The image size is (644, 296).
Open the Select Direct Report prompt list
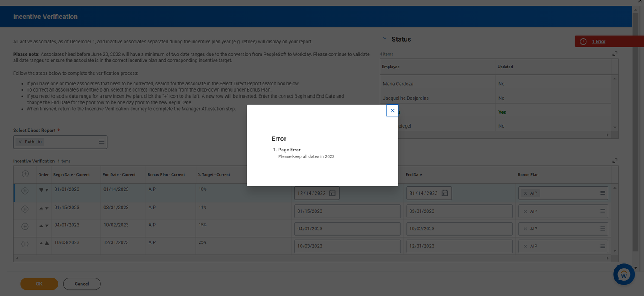(x=101, y=142)
